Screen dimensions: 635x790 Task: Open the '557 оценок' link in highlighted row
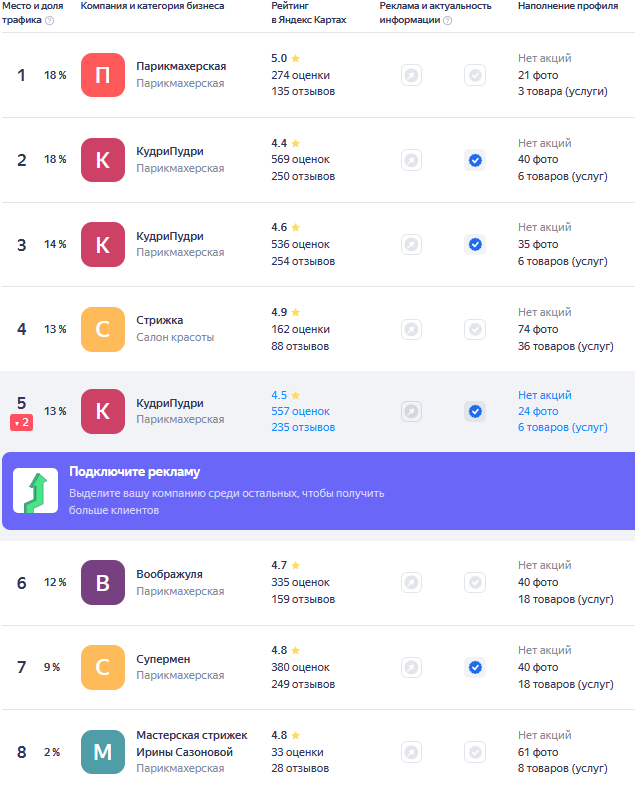300,411
